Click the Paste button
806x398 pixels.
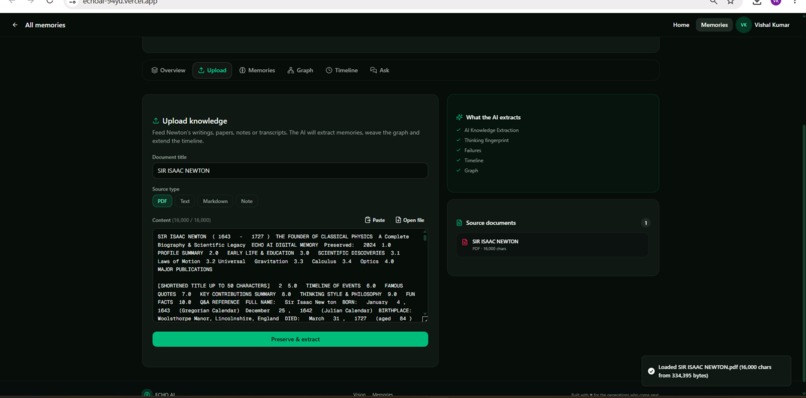point(375,220)
